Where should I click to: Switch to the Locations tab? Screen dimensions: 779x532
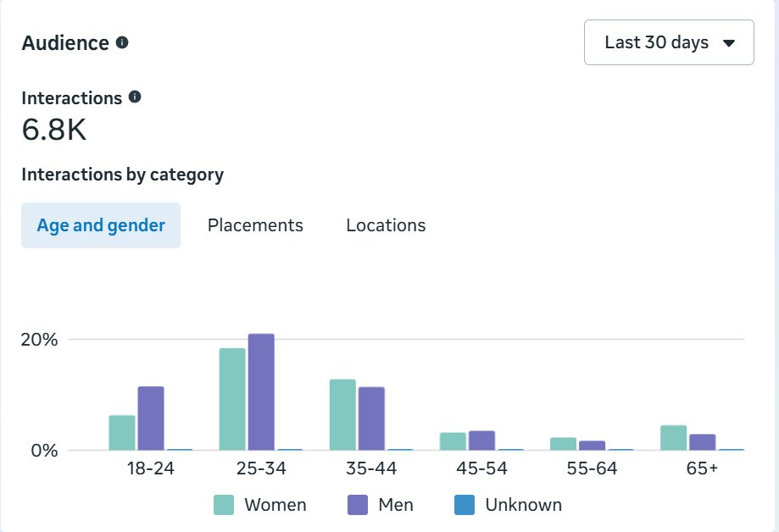click(x=386, y=225)
